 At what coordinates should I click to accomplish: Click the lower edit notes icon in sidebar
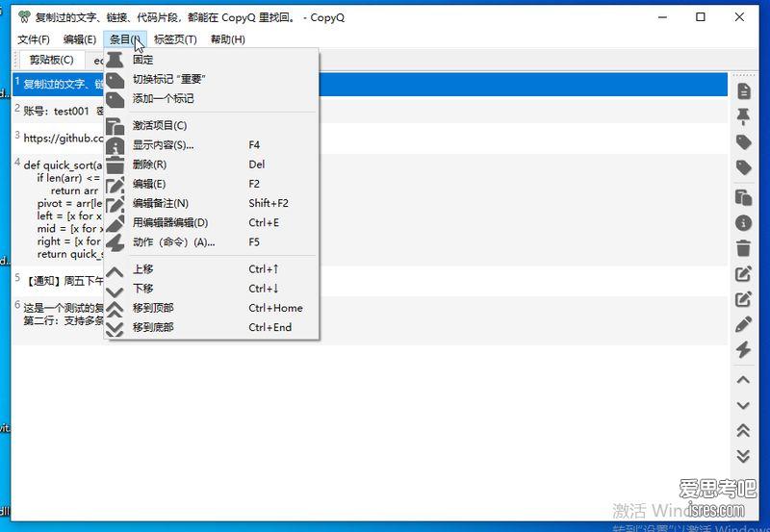743,299
